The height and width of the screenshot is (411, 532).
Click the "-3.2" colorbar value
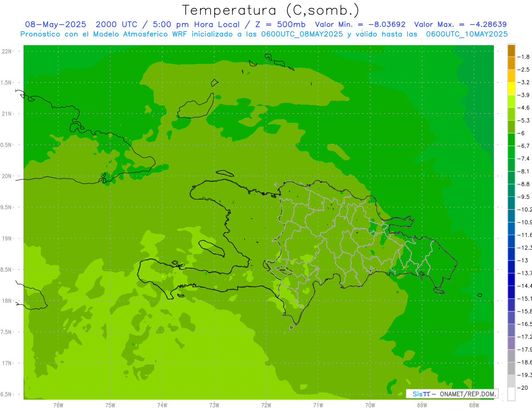coord(524,82)
